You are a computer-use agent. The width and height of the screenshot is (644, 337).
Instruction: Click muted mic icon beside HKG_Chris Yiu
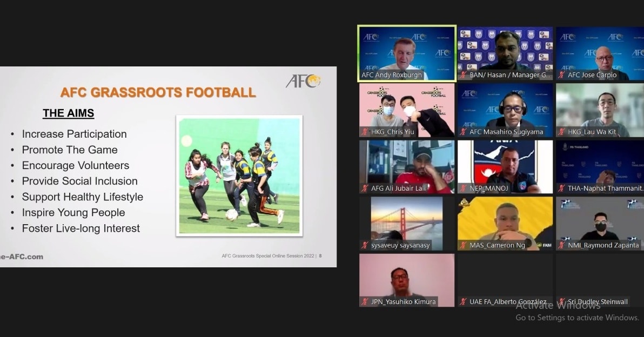(365, 132)
